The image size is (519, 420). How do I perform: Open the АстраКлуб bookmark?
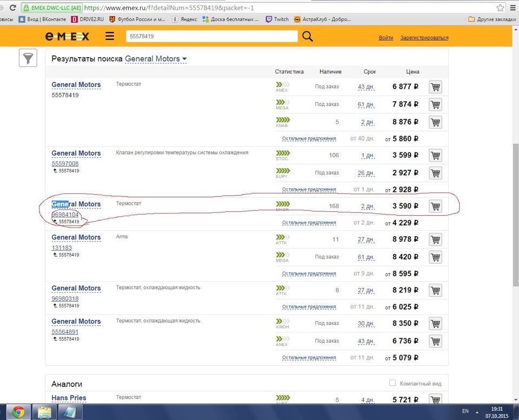(x=322, y=19)
